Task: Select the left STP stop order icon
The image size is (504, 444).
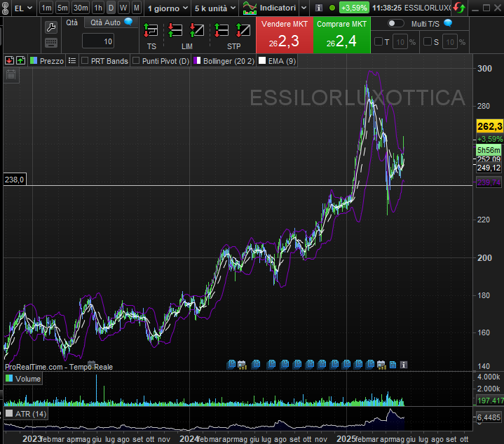Action: (x=221, y=31)
